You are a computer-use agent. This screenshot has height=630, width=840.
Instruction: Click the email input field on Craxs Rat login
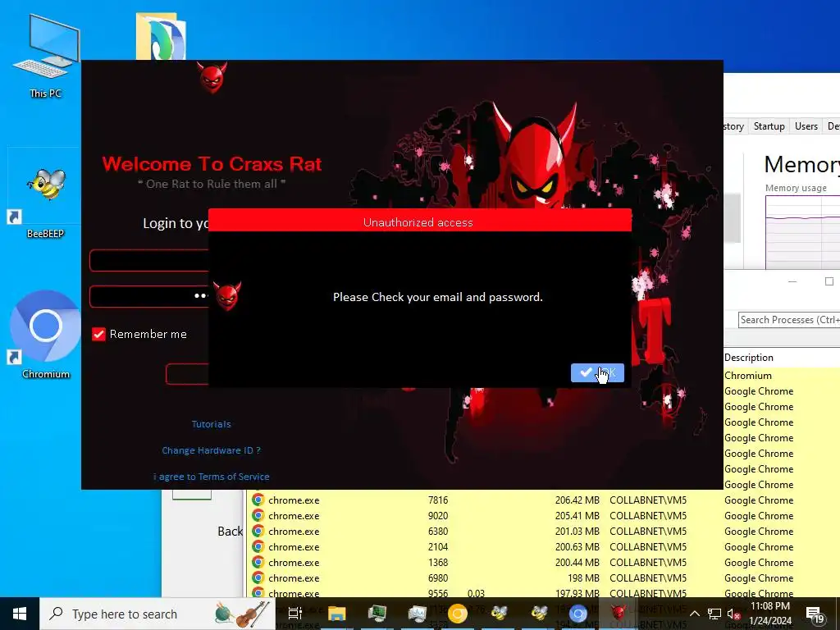click(x=149, y=260)
